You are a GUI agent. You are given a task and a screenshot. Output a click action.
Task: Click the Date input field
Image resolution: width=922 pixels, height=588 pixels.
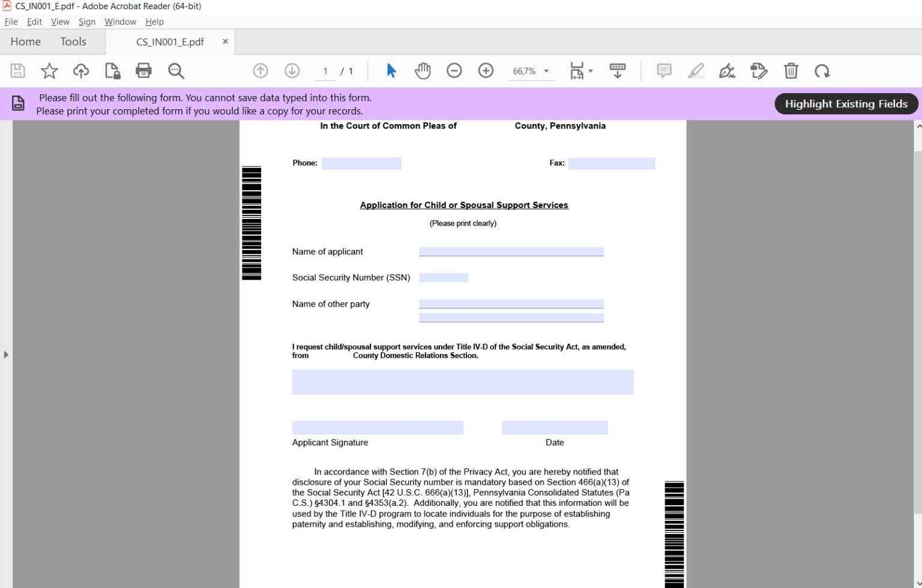point(555,427)
